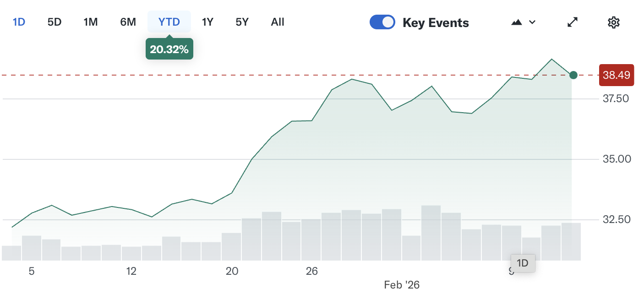The image size is (644, 294).
Task: View the 1Y price history
Action: click(207, 22)
